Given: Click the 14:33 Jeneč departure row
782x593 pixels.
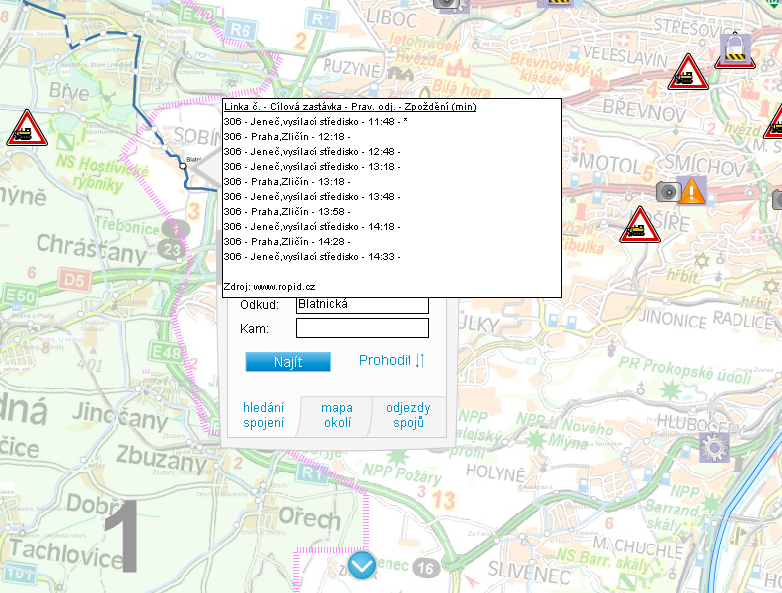Looking at the screenshot, I should (x=311, y=256).
